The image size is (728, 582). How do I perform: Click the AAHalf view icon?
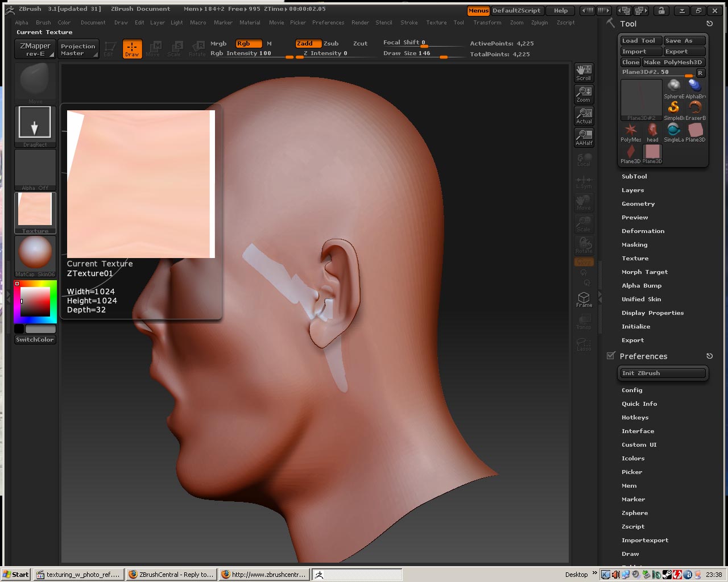(x=584, y=137)
